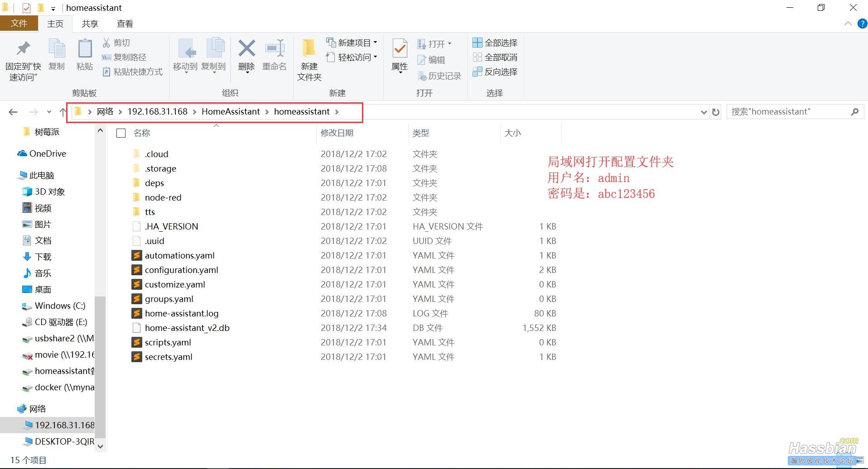Click New Folder (新建文件夹) icon
This screenshot has height=469, width=868.
point(309,48)
